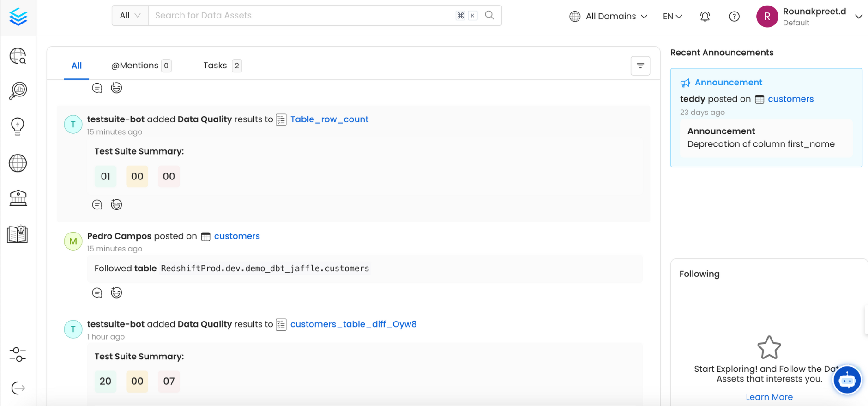Open the notifications bell

click(x=705, y=17)
